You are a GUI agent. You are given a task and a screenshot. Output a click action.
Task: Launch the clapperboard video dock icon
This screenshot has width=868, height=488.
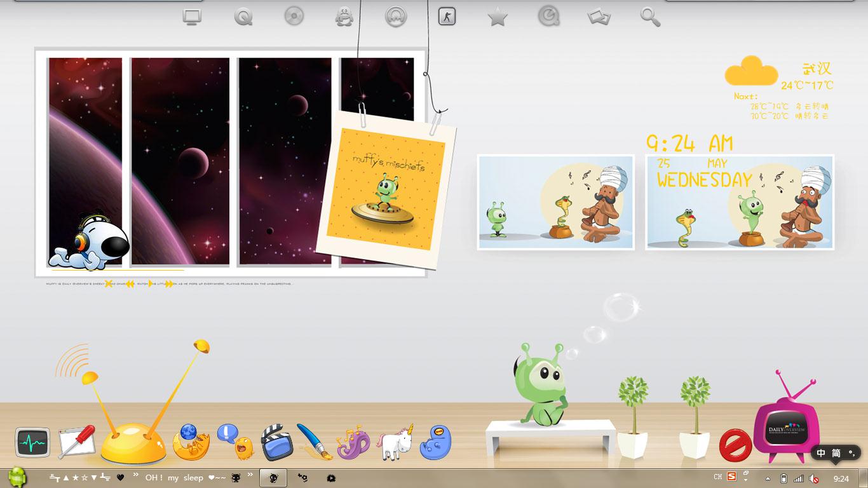coord(276,442)
